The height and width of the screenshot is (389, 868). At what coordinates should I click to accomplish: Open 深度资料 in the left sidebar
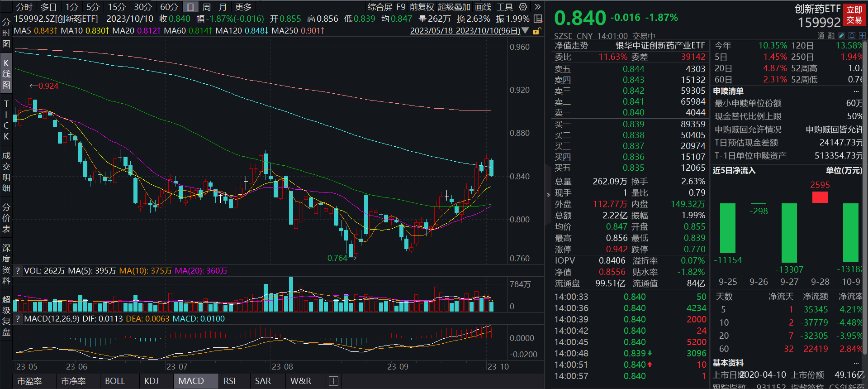tap(6, 264)
